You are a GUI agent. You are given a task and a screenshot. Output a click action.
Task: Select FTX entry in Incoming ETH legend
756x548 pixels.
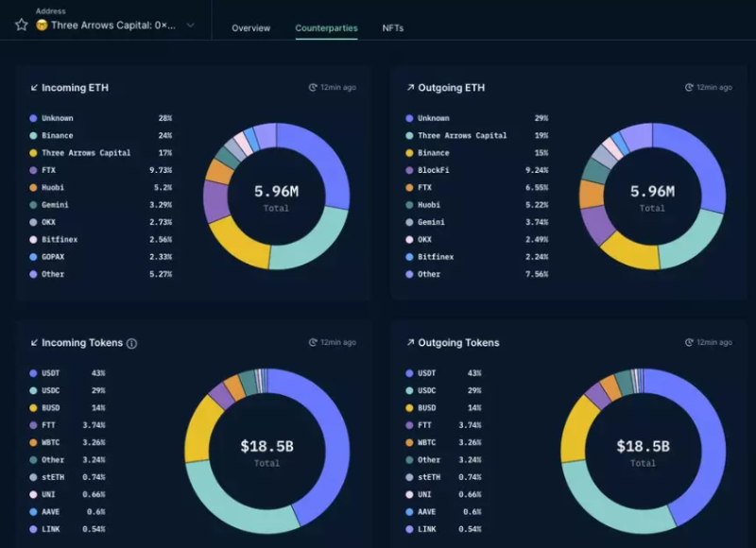click(49, 170)
